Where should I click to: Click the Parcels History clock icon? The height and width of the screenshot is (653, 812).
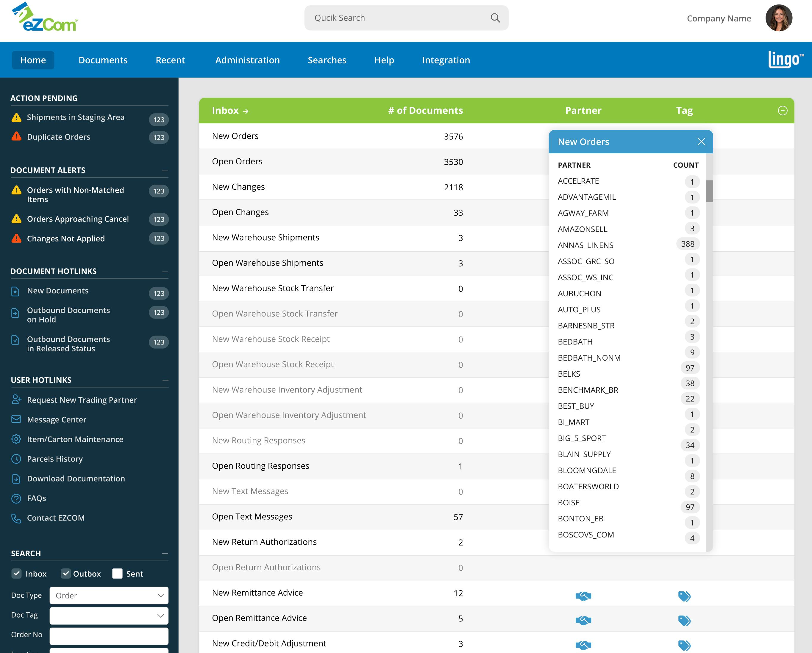tap(16, 459)
